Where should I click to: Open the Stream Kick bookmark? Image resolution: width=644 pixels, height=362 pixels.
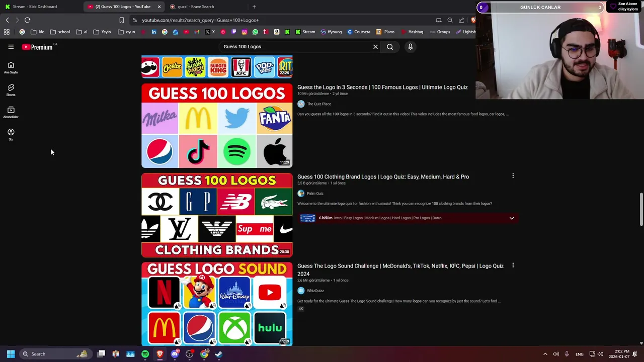pyautogui.click(x=305, y=32)
